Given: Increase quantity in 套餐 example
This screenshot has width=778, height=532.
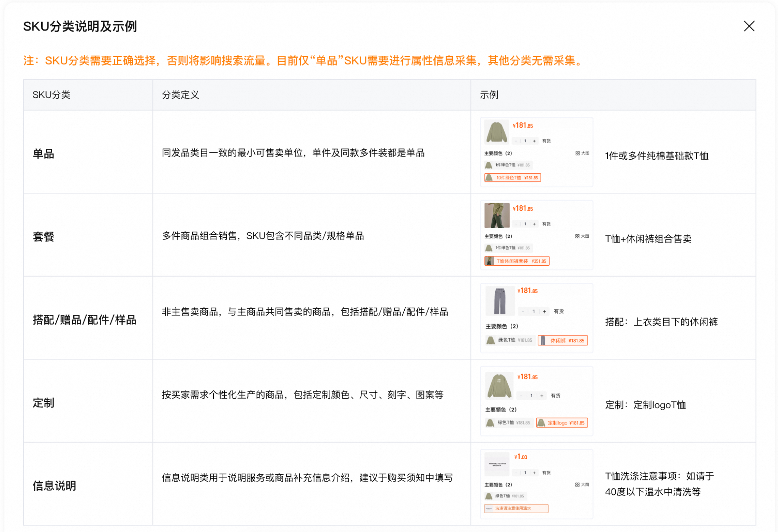Looking at the screenshot, I should click(534, 224).
